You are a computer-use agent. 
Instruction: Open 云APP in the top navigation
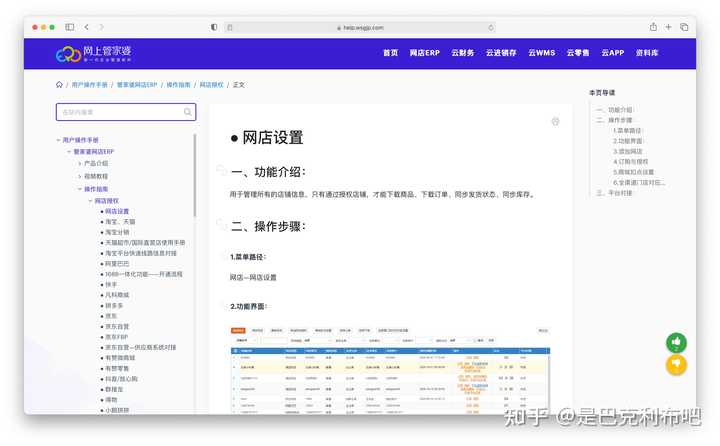pyautogui.click(x=613, y=53)
